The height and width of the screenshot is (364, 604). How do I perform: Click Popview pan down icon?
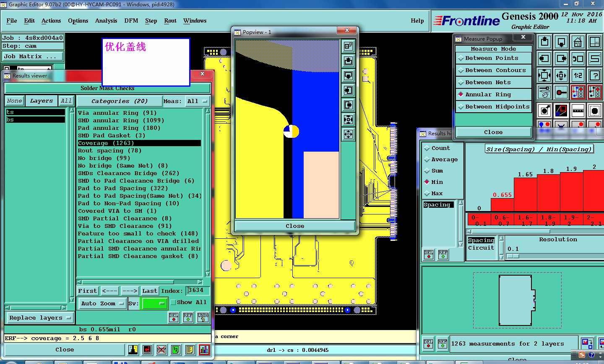348,75
